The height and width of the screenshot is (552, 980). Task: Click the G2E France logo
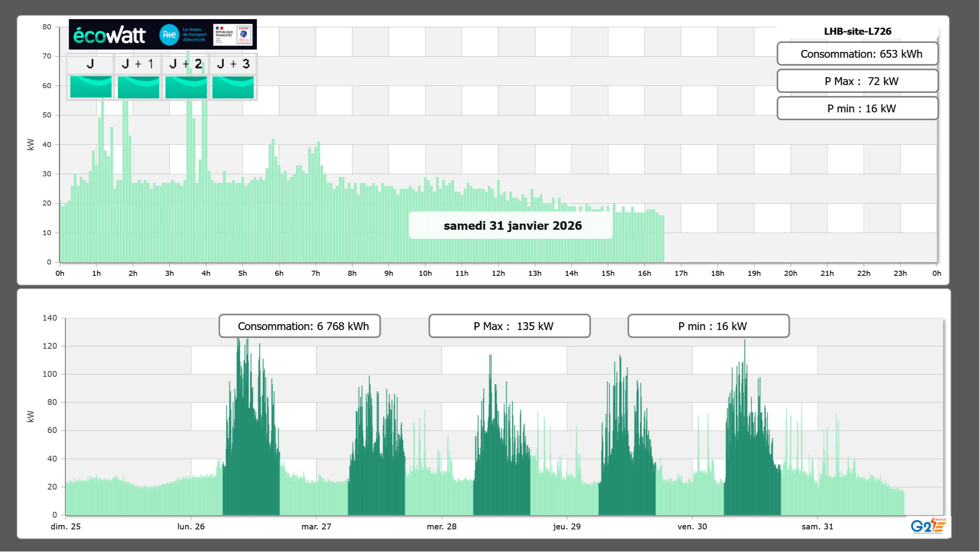[928, 525]
